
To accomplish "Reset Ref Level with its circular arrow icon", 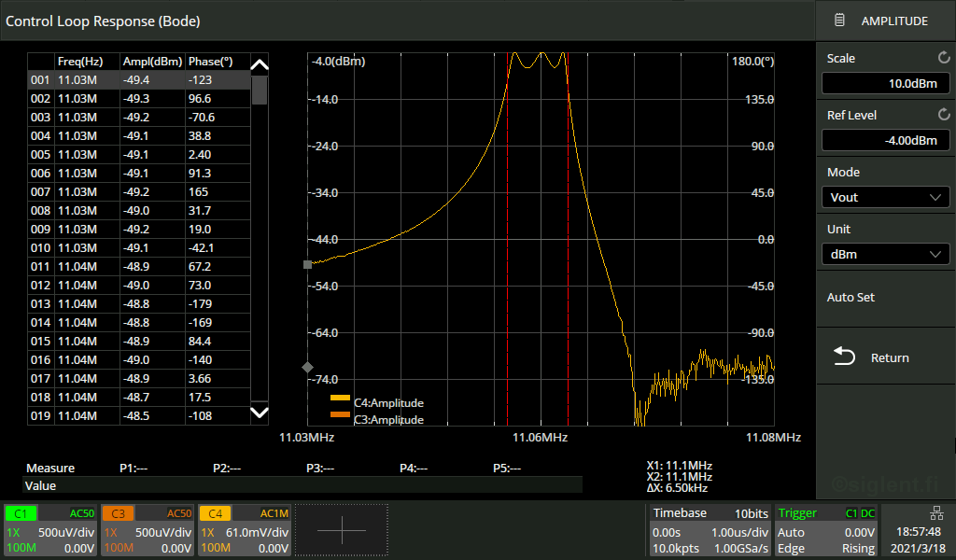I will pyautogui.click(x=944, y=115).
